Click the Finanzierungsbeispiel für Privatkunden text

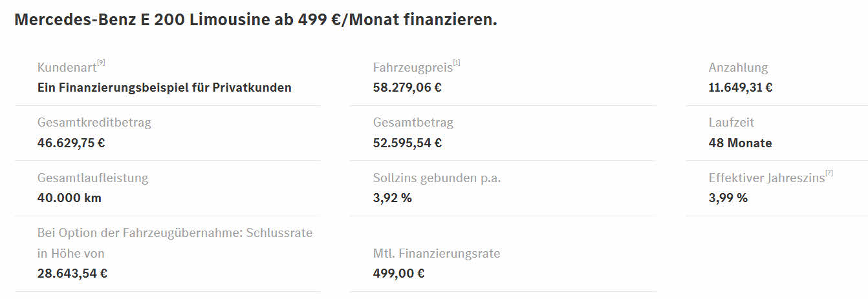click(164, 87)
